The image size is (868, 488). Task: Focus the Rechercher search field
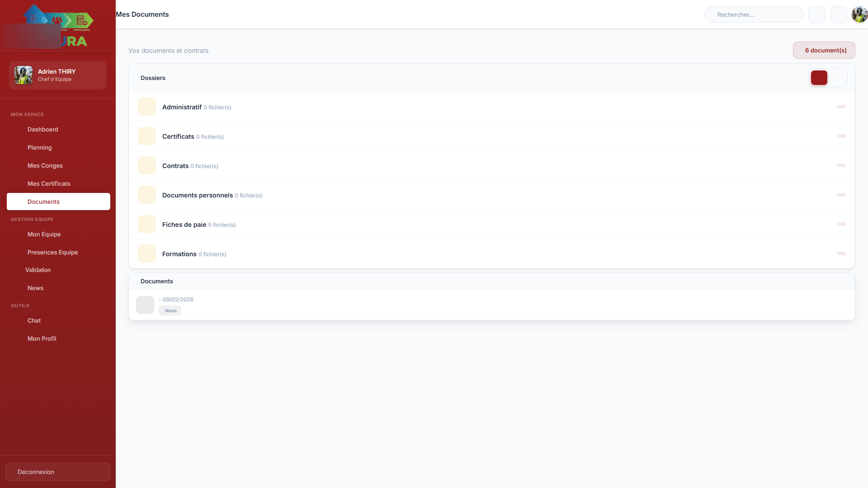click(754, 14)
